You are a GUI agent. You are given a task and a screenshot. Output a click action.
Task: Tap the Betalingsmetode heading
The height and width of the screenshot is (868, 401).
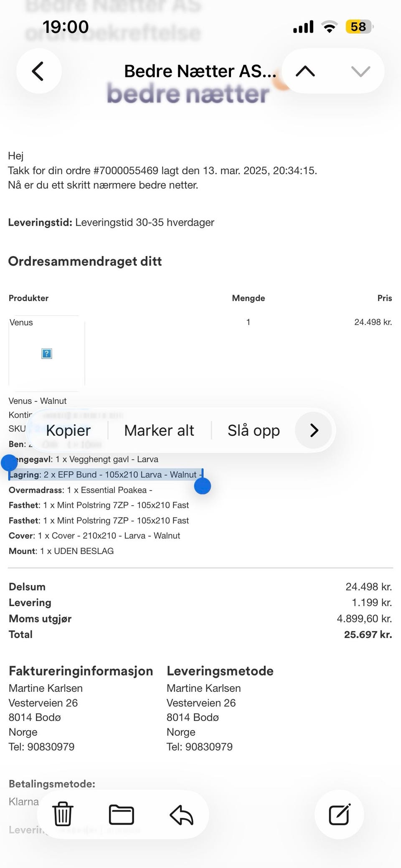point(52,784)
